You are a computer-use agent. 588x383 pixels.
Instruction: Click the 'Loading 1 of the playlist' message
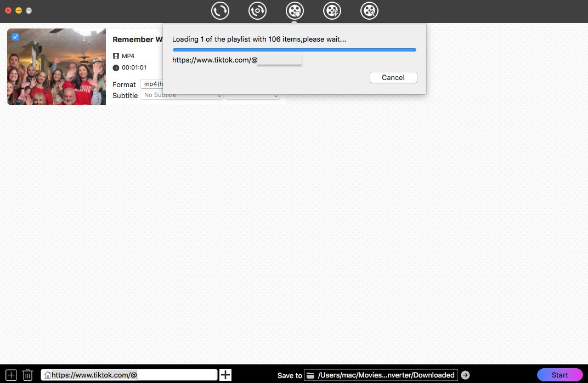pyautogui.click(x=259, y=39)
